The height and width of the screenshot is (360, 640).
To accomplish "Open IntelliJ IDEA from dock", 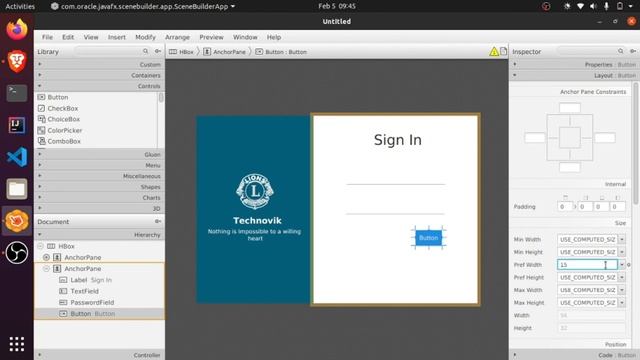I will (17, 125).
